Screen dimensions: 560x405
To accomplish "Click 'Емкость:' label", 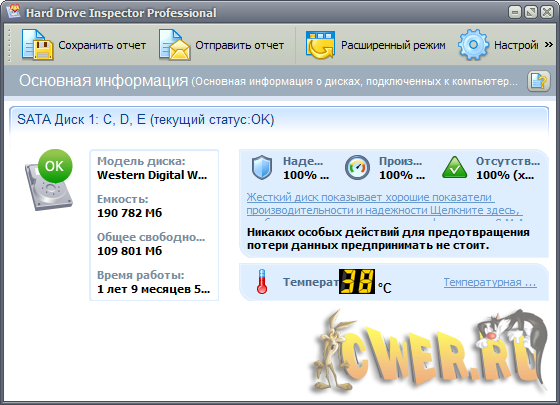I will pyautogui.click(x=122, y=199).
